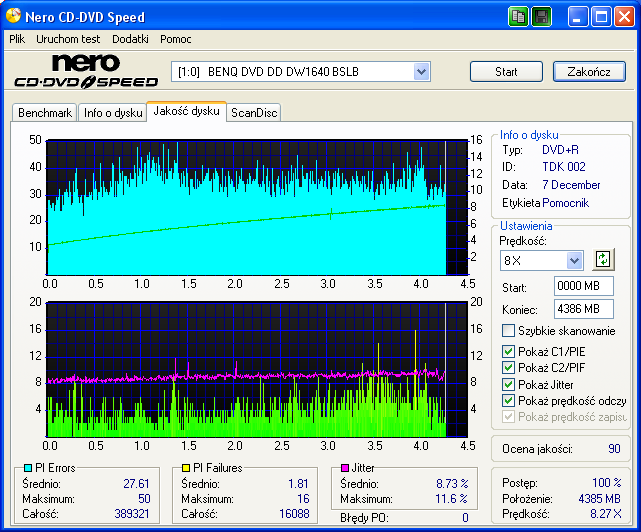
Task: Click the yellow PI Failures color swatch
Action: tap(186, 468)
